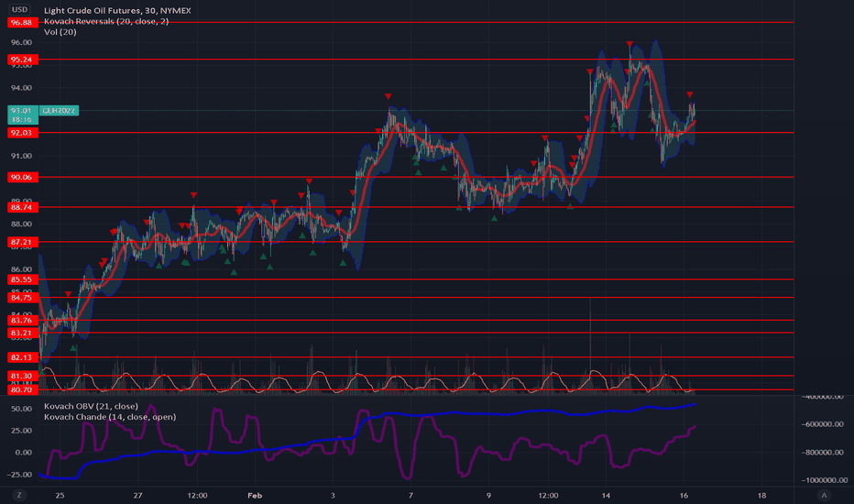
Task: Click the 50.00 Chande scale value
Action: tap(22, 409)
